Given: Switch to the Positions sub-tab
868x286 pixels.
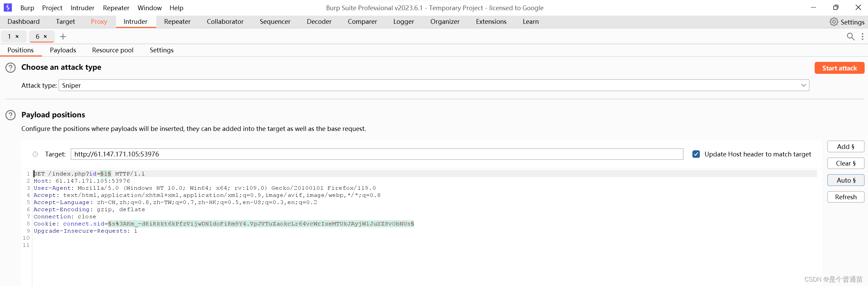Looking at the screenshot, I should (x=20, y=50).
